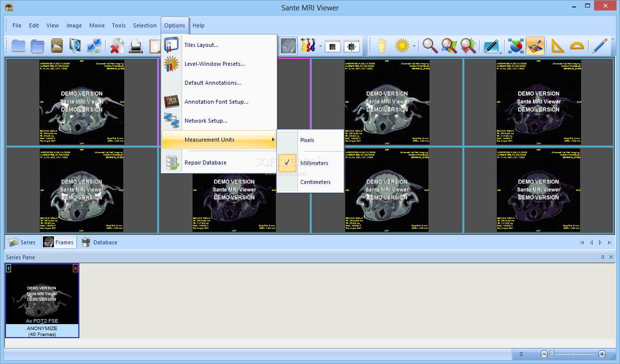
Task: Pin the Series Pane with pushpin icon
Action: 603,257
